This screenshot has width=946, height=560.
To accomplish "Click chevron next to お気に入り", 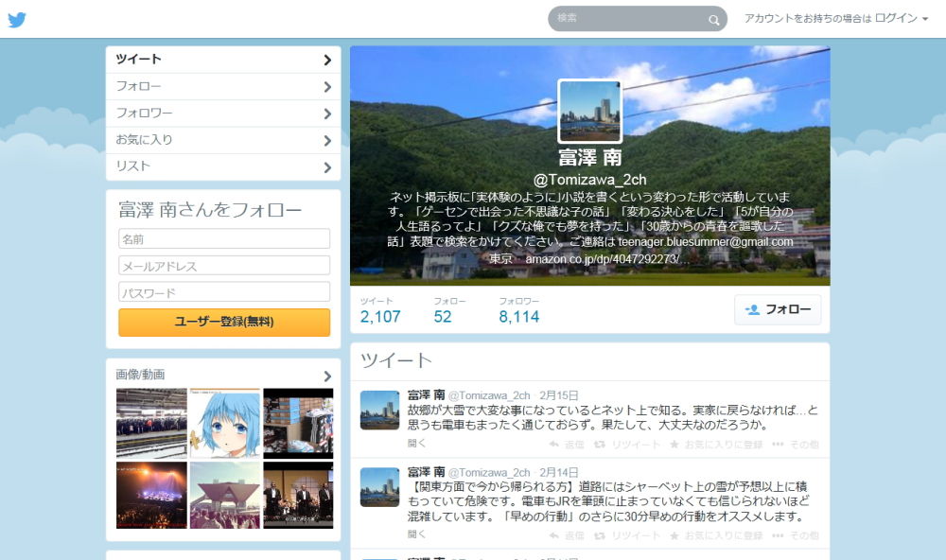I will 327,141.
